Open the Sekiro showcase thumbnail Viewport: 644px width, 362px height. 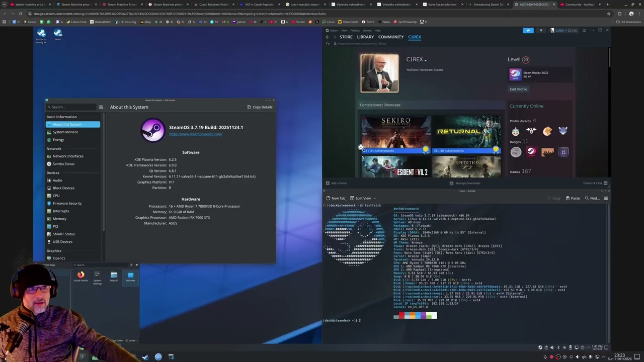pos(396,134)
